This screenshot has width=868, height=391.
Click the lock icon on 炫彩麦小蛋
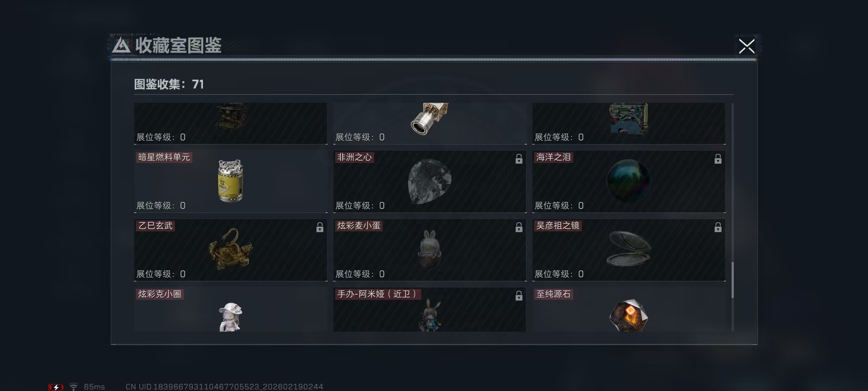[x=519, y=227]
